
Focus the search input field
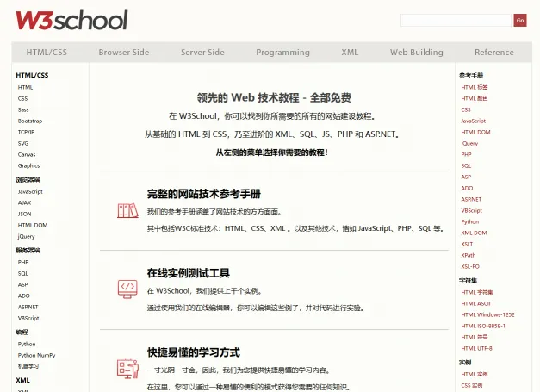456,21
